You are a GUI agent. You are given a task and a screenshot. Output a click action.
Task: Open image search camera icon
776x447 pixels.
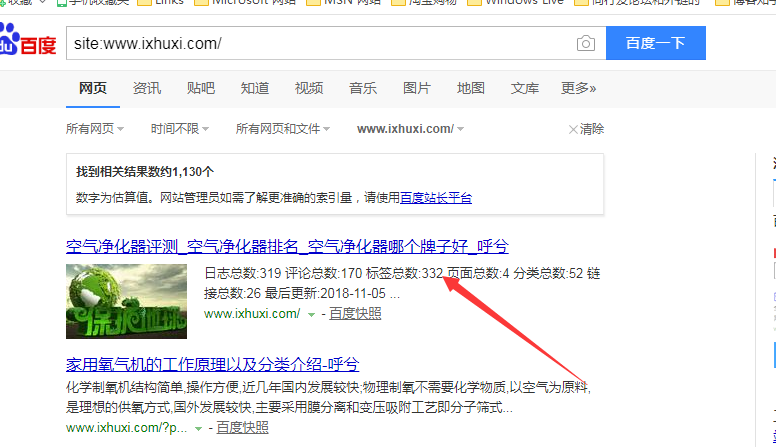click(585, 44)
